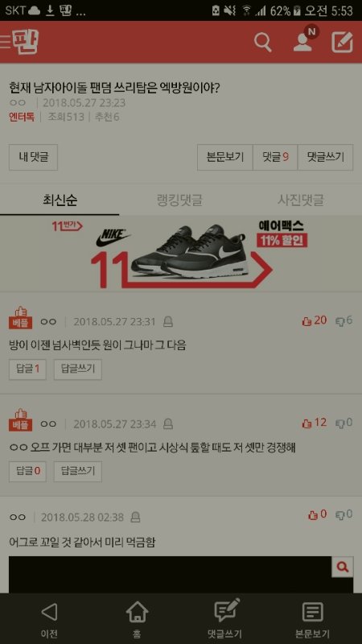Tap the thumbs-down icon showing 6
Viewport: 362px width, 644px height.
[x=339, y=321]
